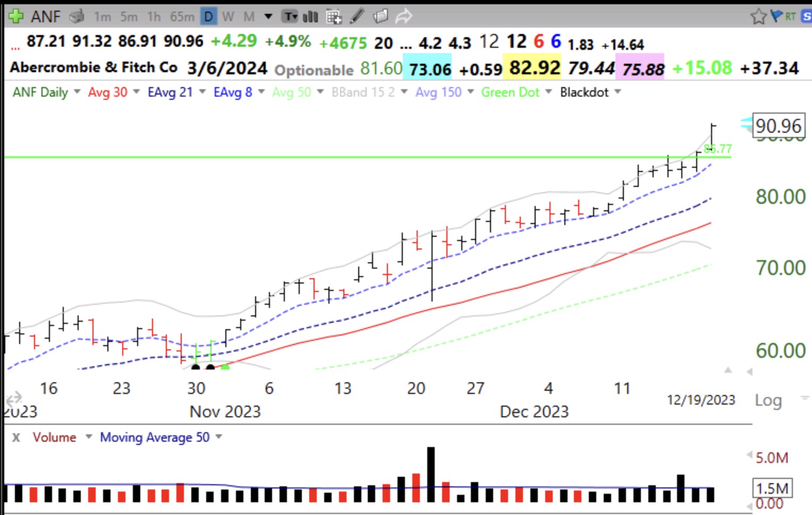The height and width of the screenshot is (515, 812).
Task: Select the Daily D timeframe
Action: point(209,17)
